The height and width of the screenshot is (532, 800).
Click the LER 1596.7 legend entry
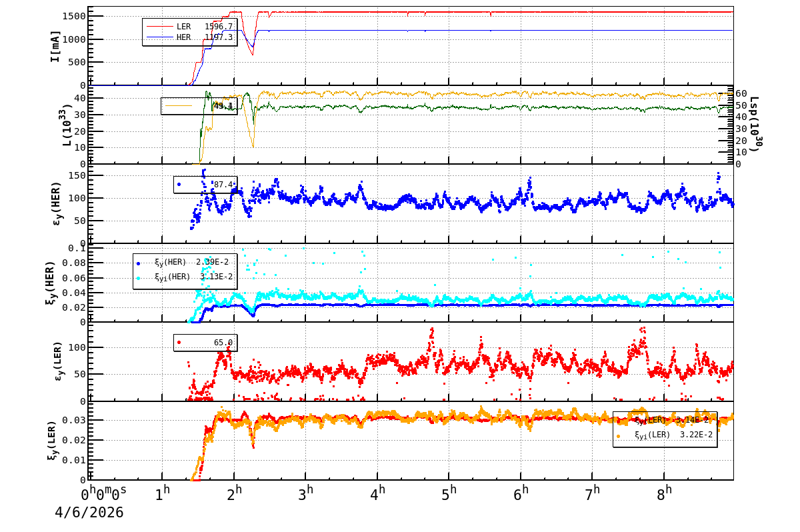(189, 27)
